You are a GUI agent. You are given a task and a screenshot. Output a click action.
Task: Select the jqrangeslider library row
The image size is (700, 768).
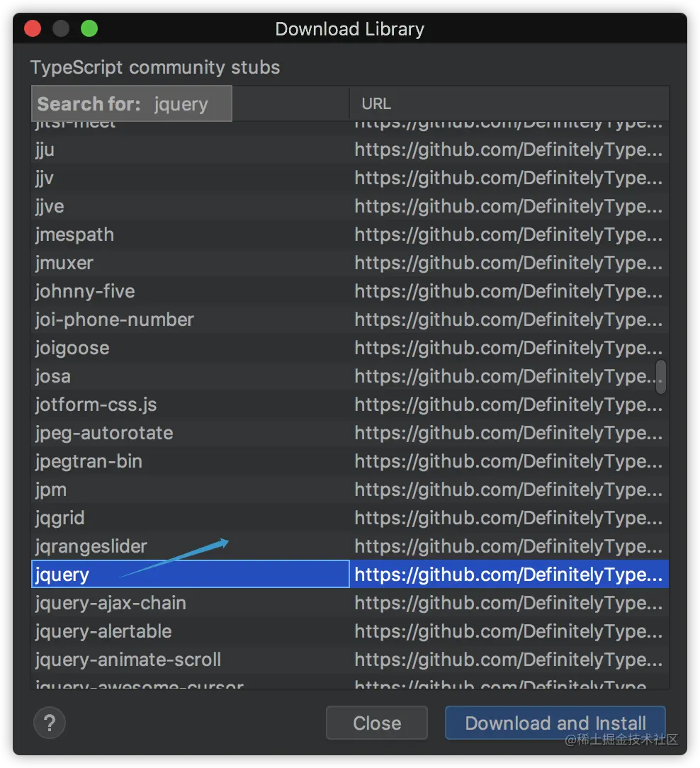click(x=350, y=547)
